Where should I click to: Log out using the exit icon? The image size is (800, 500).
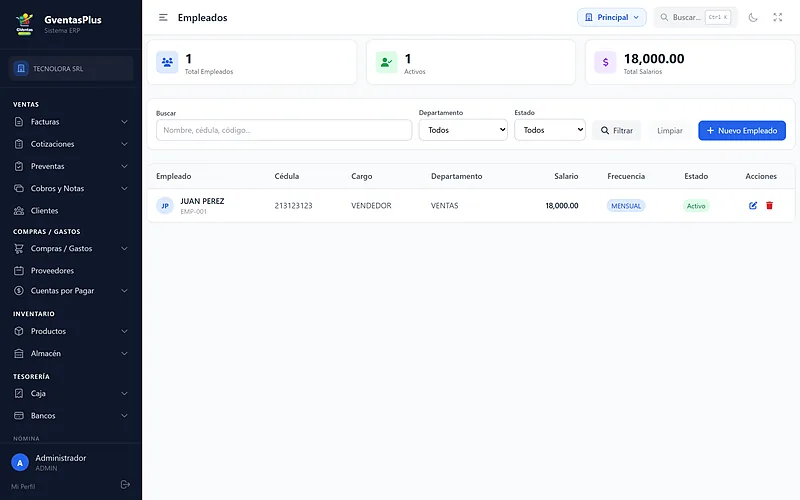point(125,485)
